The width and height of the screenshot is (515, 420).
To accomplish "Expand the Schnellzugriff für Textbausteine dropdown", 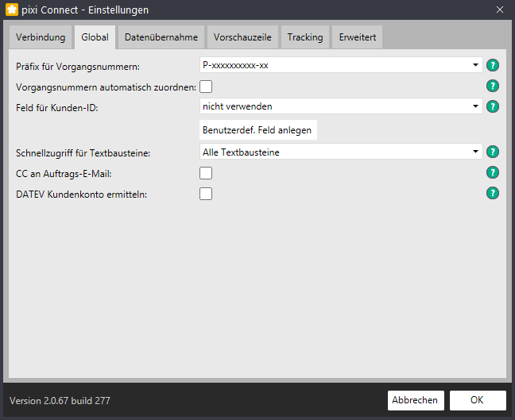I will tap(341, 152).
